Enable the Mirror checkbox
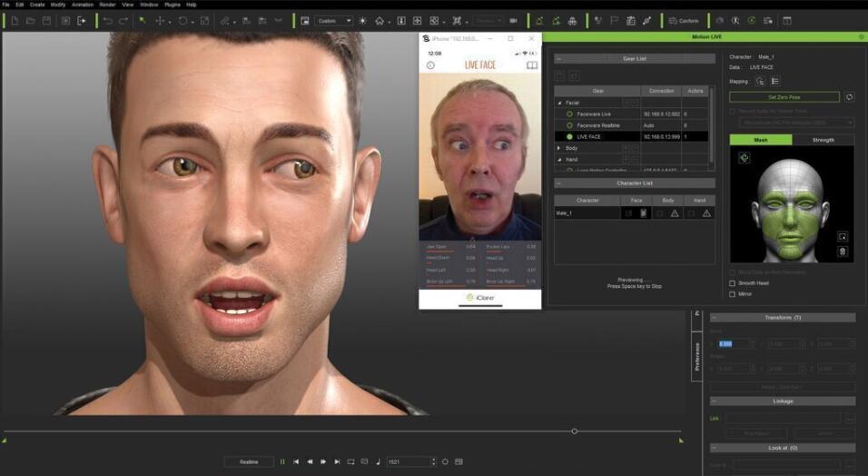This screenshot has width=868, height=476. [734, 294]
